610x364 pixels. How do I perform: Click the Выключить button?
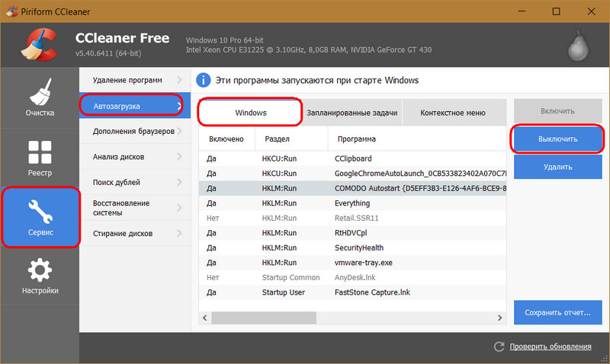click(557, 139)
